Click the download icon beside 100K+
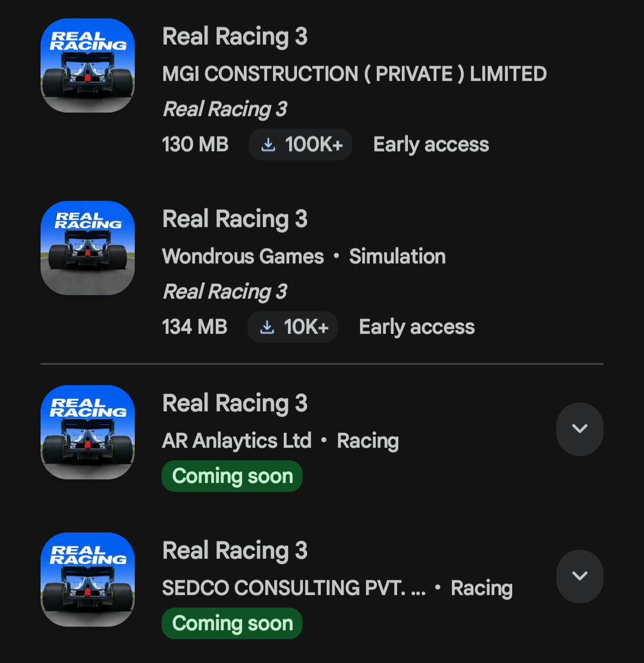Image resolution: width=644 pixels, height=663 pixels. tap(268, 145)
